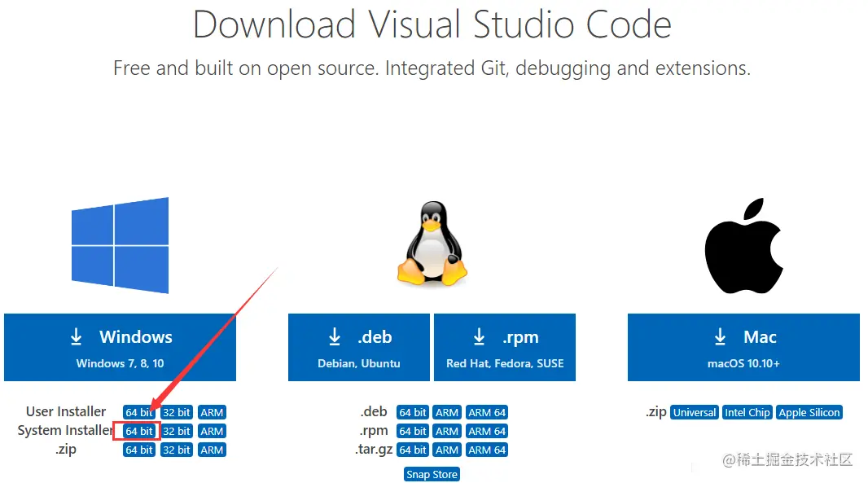Screen dimensions: 868x483
Task: Click the "Free and built on open source" subtitle
Action: [x=432, y=68]
